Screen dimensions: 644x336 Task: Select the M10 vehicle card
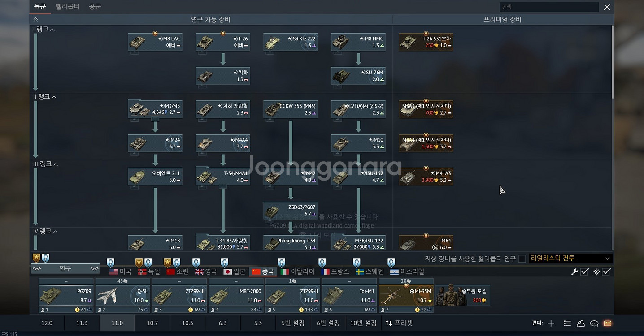click(x=358, y=143)
